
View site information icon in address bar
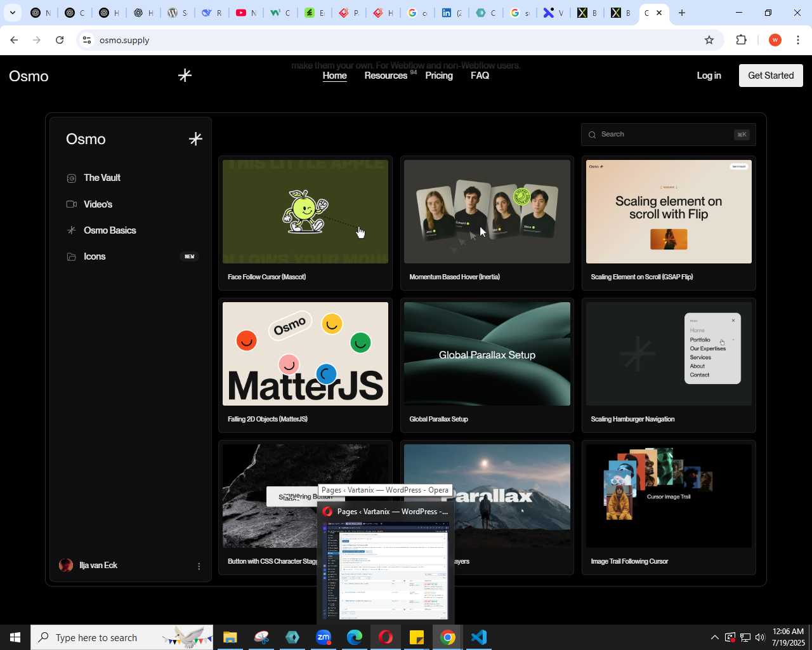[87, 40]
